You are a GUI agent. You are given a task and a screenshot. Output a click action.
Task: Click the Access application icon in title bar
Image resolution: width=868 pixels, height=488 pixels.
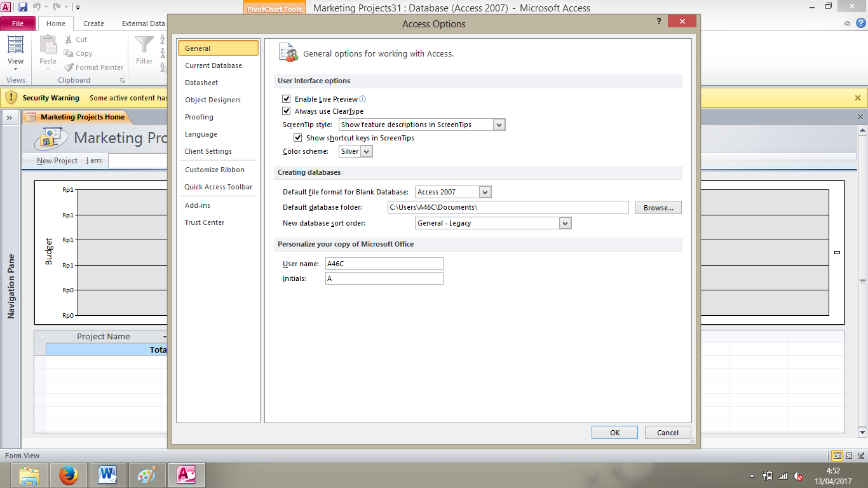6,8
